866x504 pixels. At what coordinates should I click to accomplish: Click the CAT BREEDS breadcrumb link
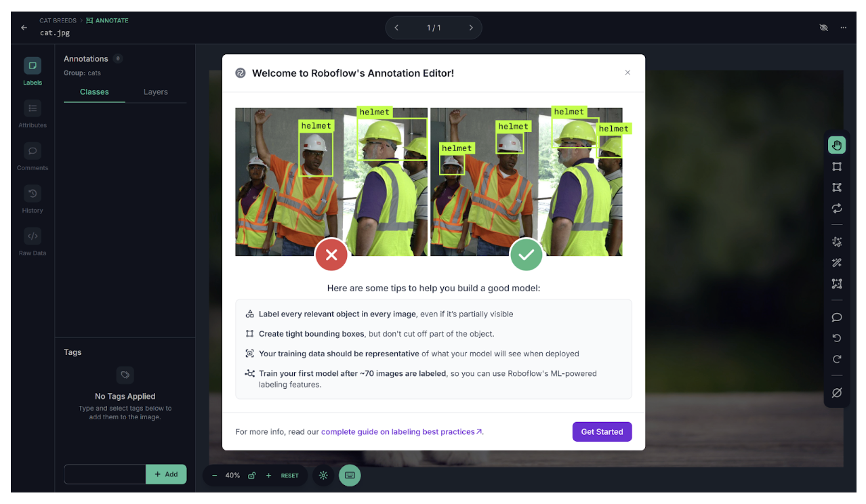(x=58, y=20)
